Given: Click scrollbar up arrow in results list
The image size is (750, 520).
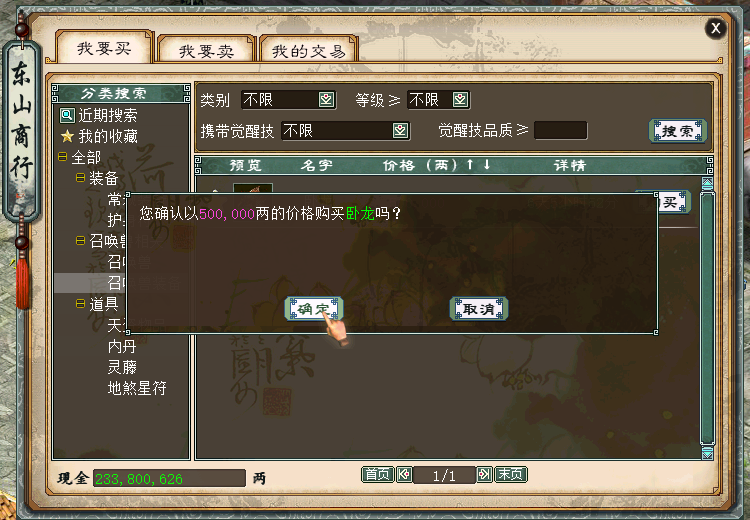Looking at the screenshot, I should pos(707,183).
